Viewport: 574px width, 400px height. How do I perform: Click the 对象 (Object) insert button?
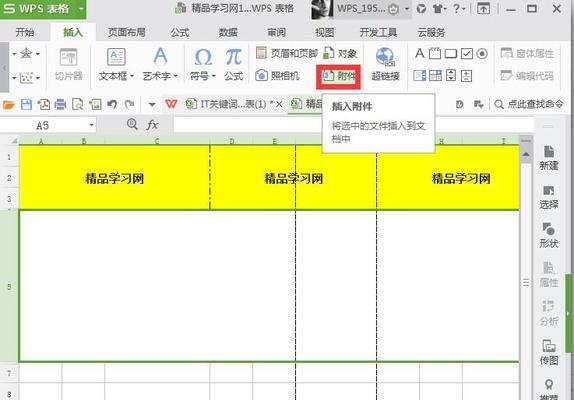tap(340, 53)
